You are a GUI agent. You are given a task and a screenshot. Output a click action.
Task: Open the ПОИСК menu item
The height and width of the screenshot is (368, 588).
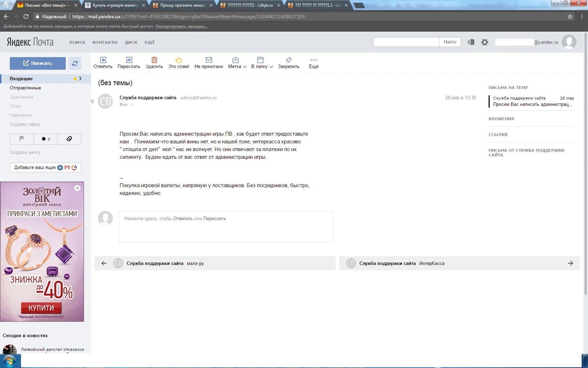pyautogui.click(x=77, y=42)
